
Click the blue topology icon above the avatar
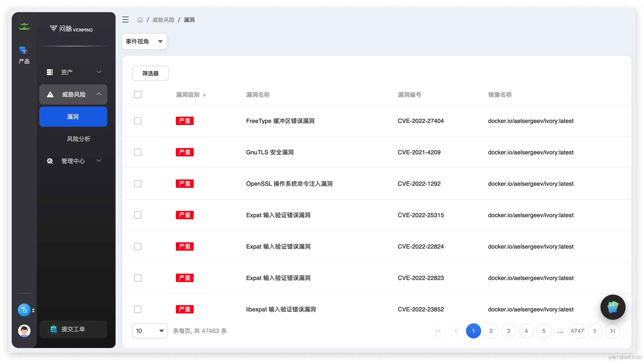pyautogui.click(x=24, y=310)
